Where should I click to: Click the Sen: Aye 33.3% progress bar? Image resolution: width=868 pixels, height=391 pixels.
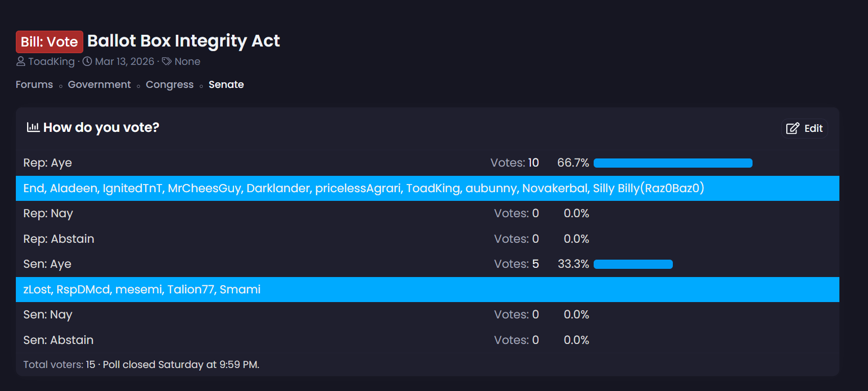click(633, 264)
